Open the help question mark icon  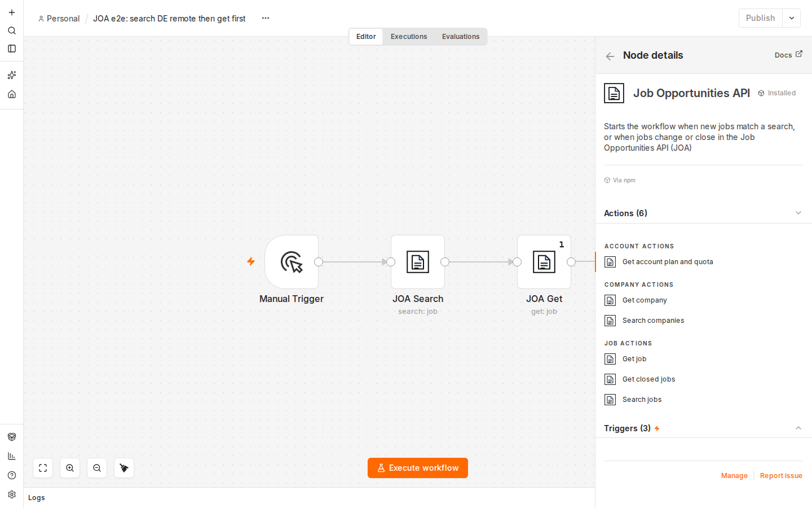point(12,475)
